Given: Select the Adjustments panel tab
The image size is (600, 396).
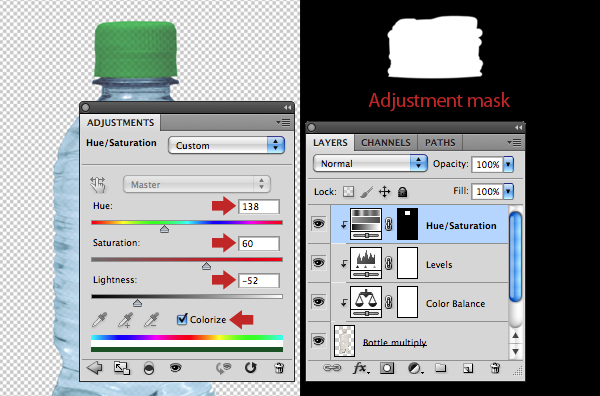Looking at the screenshot, I should click(x=120, y=122).
